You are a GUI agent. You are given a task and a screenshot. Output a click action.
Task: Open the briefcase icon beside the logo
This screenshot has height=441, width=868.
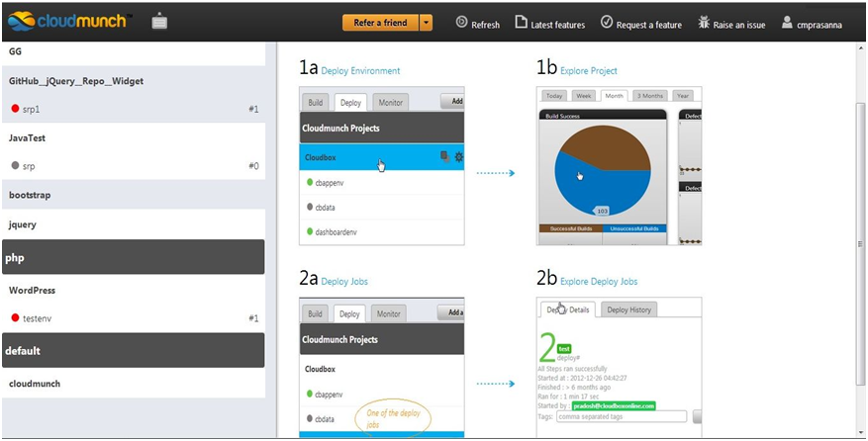tap(159, 21)
